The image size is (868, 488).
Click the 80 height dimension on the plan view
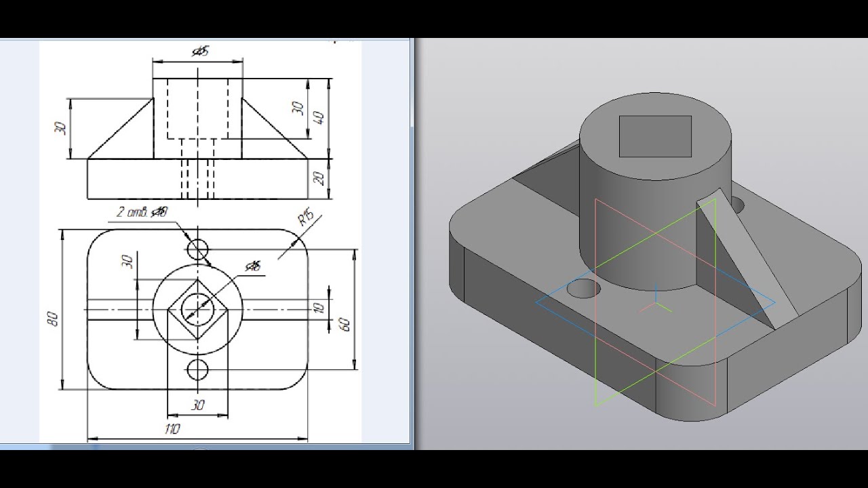coord(54,318)
